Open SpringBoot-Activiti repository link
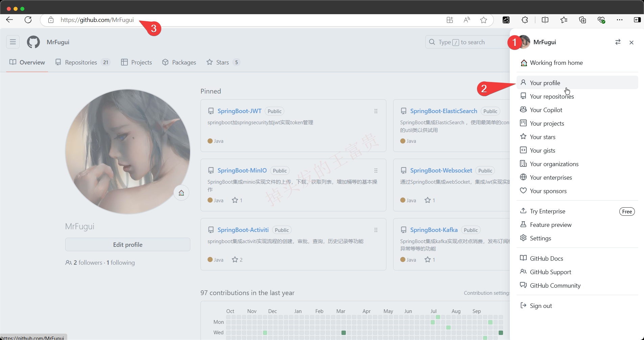Screen dimensions: 644x340 243,230
